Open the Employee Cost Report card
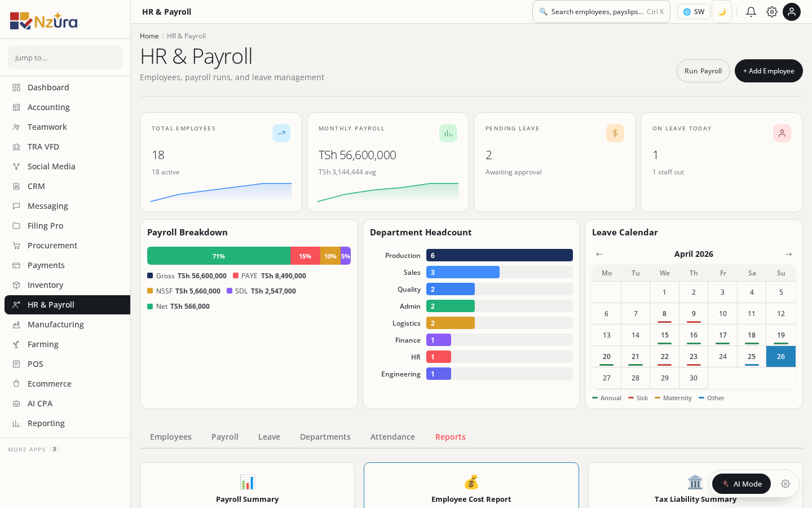This screenshot has height=508, width=812. [x=471, y=485]
